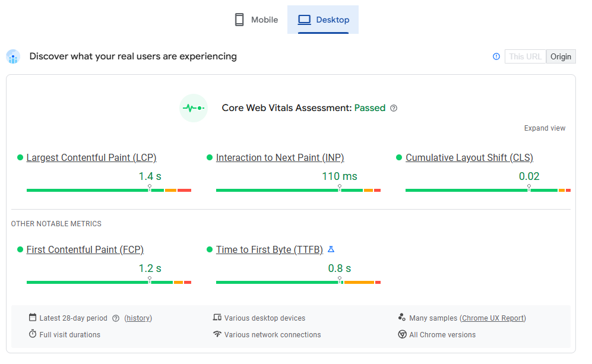Click the green status dot beside CLS
Screen dimensions: 592x364
tap(399, 157)
